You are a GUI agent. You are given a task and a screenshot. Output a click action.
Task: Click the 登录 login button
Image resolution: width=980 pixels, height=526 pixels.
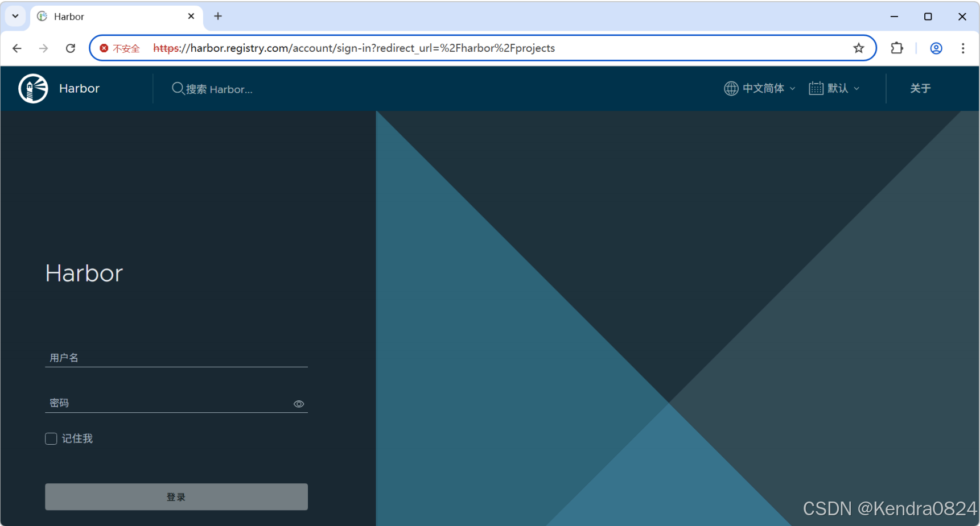(176, 497)
